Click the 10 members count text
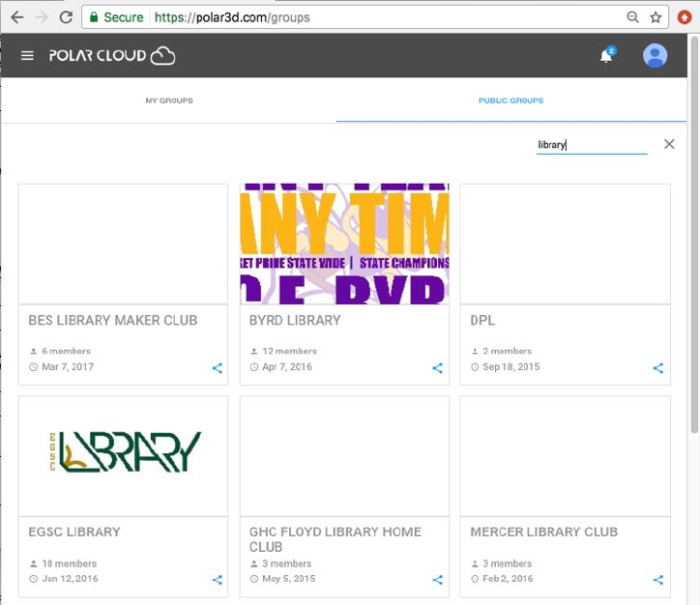 [70, 563]
